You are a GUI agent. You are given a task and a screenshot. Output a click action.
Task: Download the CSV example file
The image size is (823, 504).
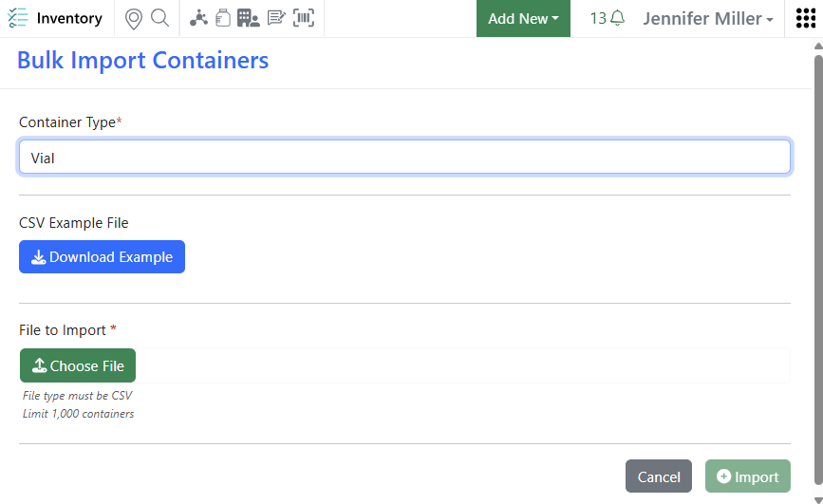(102, 257)
